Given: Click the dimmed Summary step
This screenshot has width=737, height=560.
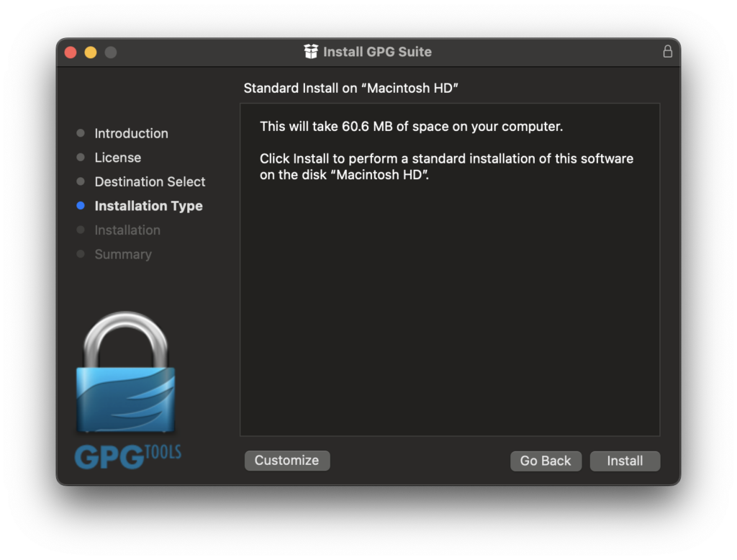Looking at the screenshot, I should pyautogui.click(x=123, y=255).
